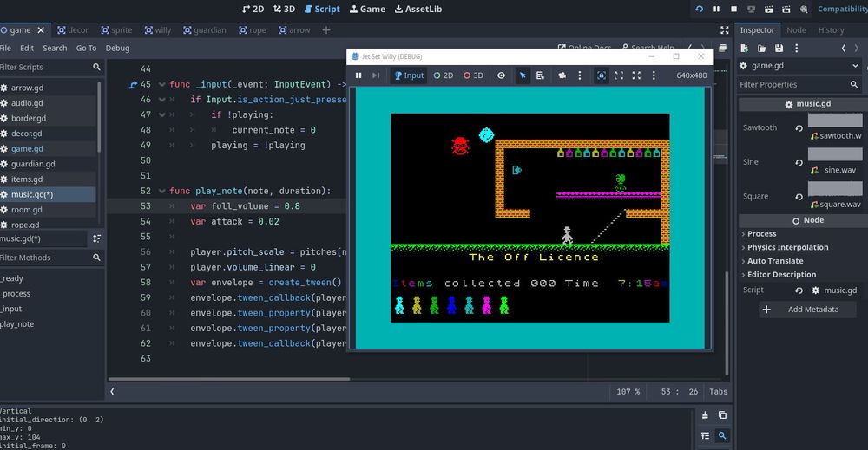Screen dimensions: 868x450
Task: Open guardian.gd in the script list
Action: pos(33,164)
